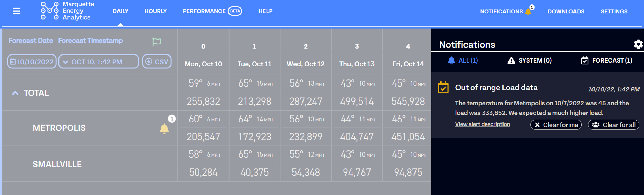Select the METROPOLIS row label

pos(59,128)
